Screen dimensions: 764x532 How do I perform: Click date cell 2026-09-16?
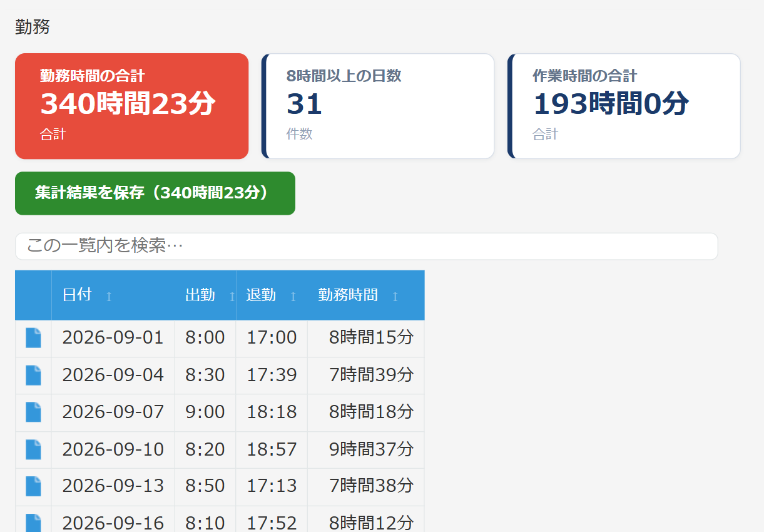pos(113,519)
